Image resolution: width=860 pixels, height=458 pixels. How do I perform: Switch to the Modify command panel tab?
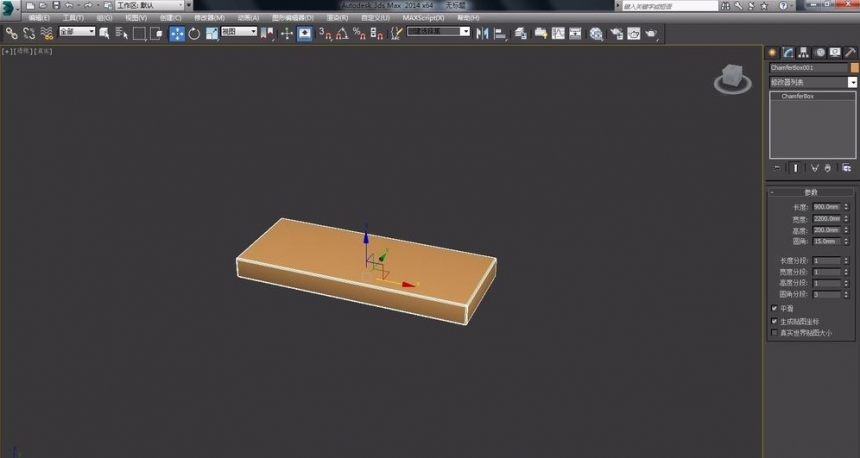pos(788,53)
